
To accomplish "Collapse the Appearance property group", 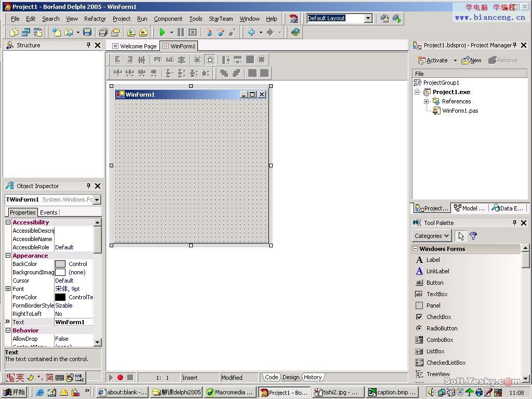I will [x=8, y=256].
